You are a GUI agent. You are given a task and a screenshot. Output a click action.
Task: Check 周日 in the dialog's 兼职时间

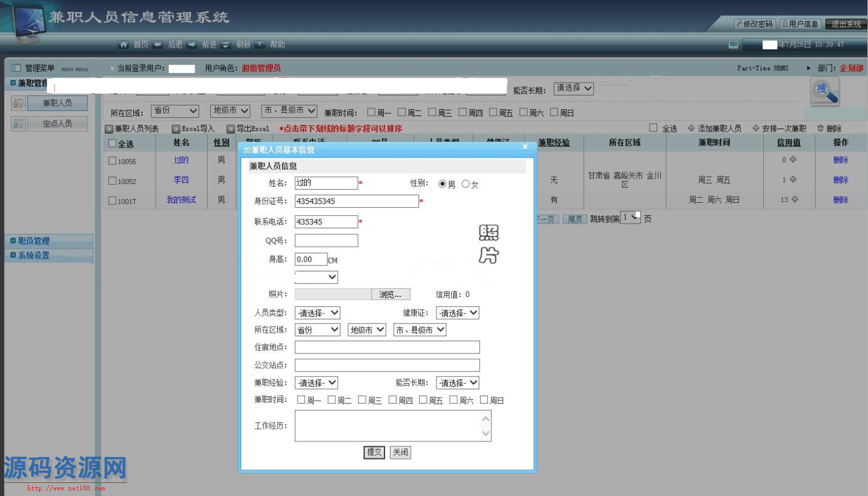click(484, 400)
